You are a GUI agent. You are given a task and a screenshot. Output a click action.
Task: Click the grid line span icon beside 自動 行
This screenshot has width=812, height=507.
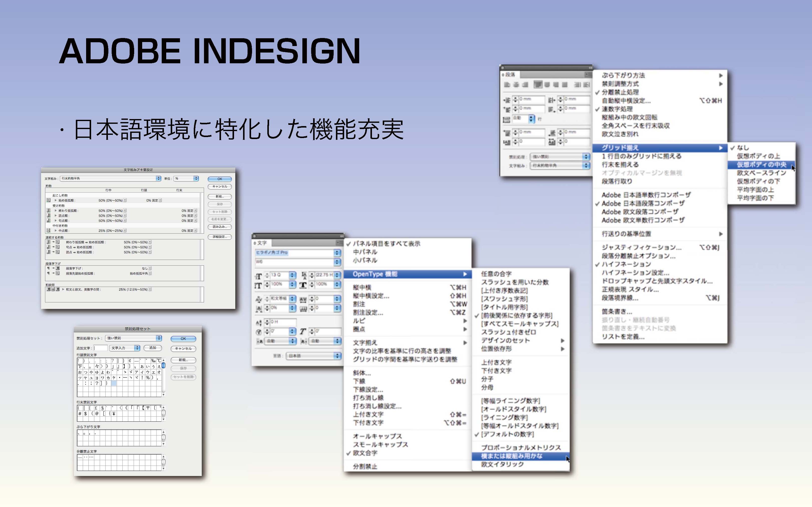[506, 119]
